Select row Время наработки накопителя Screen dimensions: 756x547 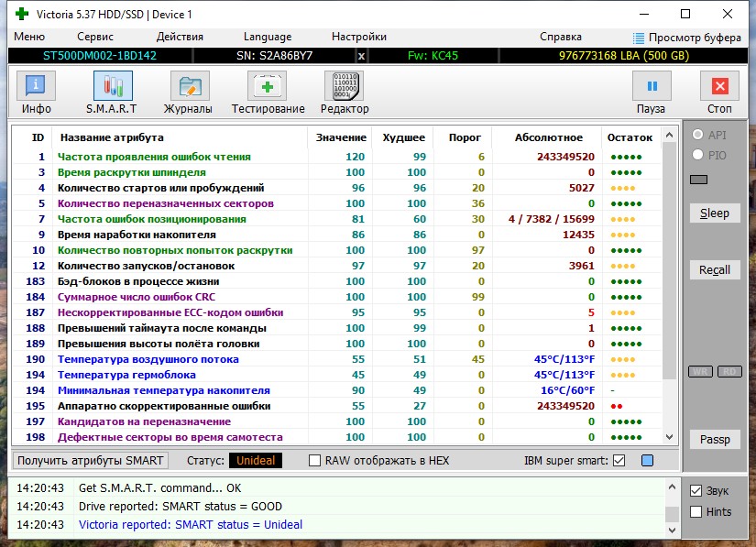(x=336, y=235)
